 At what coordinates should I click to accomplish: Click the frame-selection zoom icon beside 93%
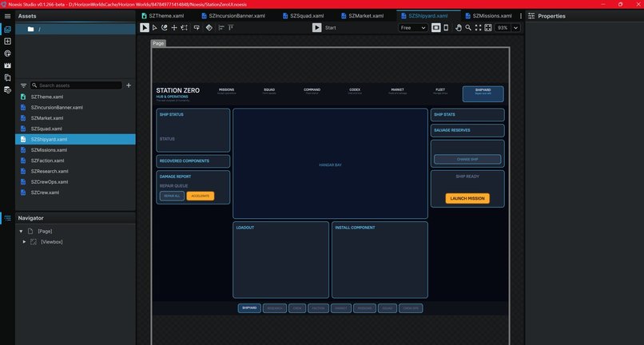(488, 27)
